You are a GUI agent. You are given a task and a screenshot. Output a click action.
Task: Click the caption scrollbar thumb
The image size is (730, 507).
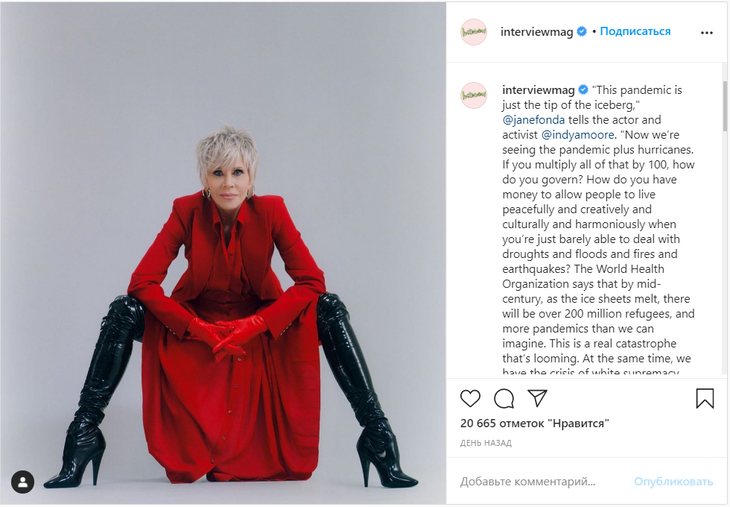[724, 106]
